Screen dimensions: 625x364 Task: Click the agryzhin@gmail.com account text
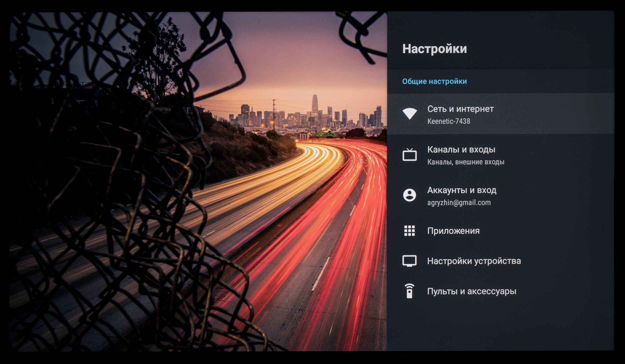tap(459, 202)
